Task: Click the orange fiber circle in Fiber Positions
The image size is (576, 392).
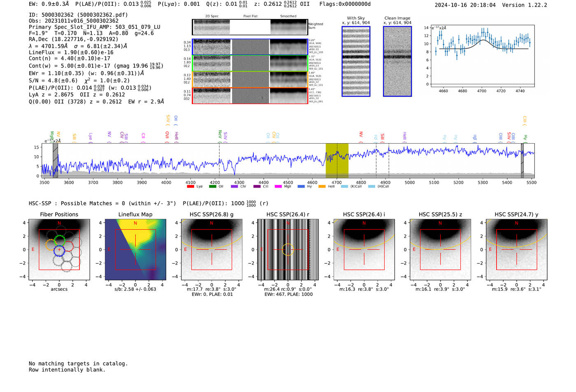Action: pos(51,245)
